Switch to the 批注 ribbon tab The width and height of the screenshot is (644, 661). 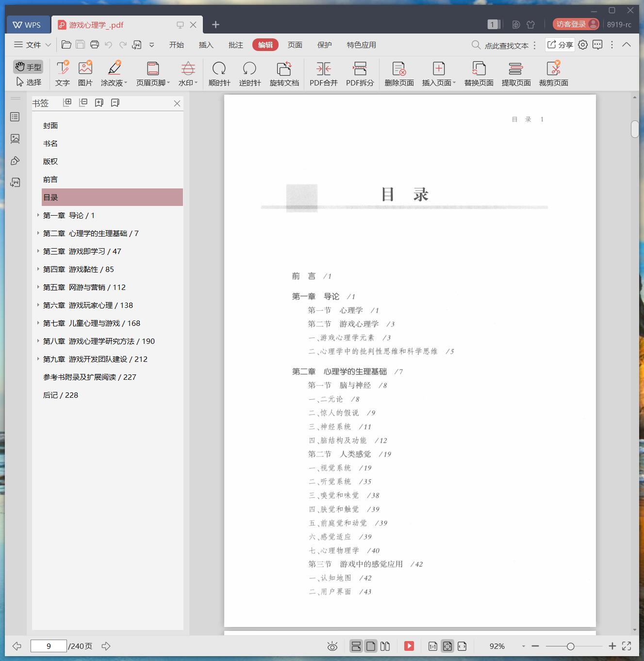236,45
